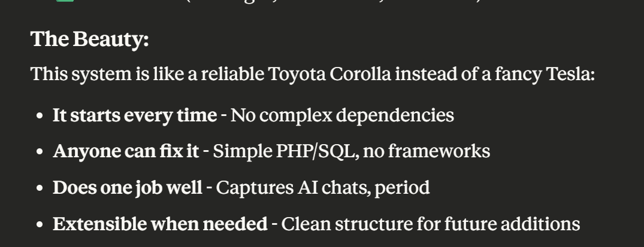Click "The Beauty:" heading
The width and height of the screenshot is (644, 247).
pyautogui.click(x=89, y=39)
